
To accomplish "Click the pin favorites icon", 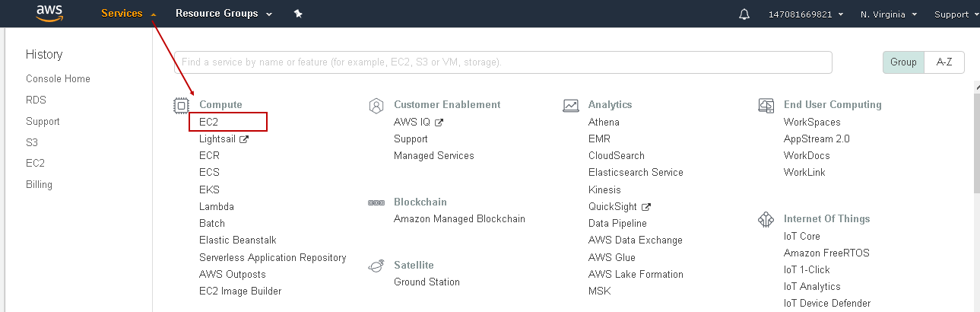I will pos(298,14).
